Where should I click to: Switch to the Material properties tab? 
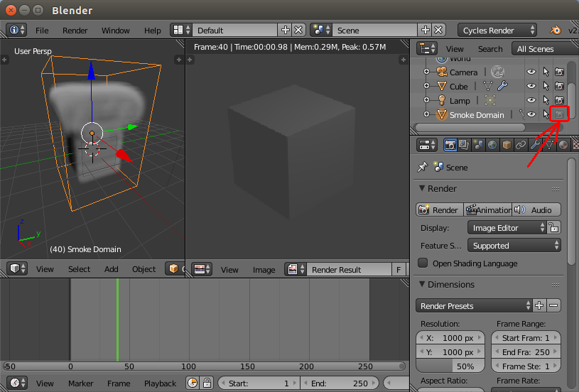click(x=563, y=145)
